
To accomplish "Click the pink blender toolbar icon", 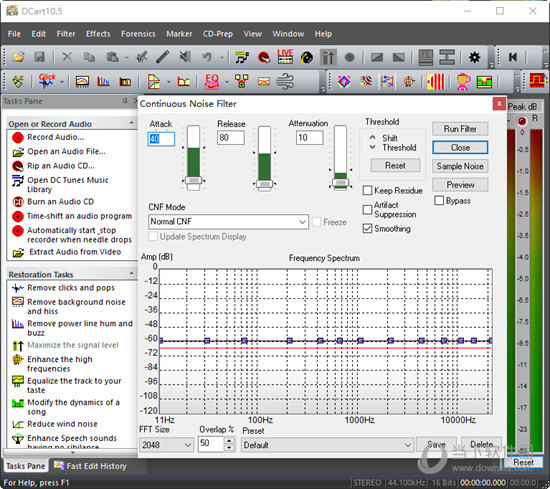I will pos(463,82).
